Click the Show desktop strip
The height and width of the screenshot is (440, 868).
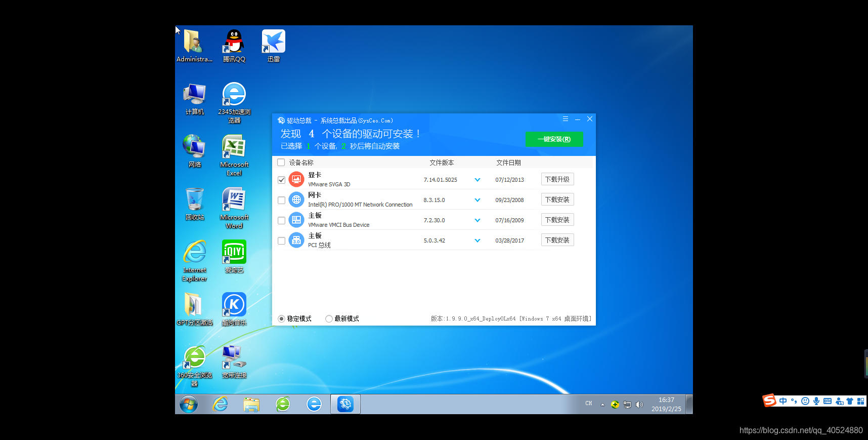(689, 405)
